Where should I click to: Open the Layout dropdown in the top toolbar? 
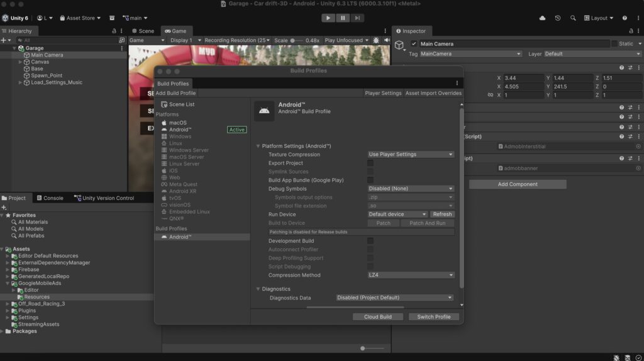(x=599, y=18)
